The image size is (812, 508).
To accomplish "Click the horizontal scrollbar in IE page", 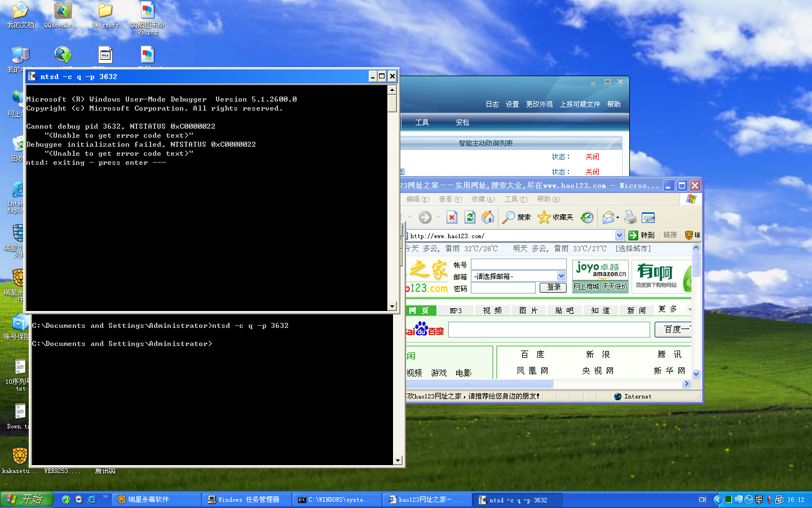I will click(x=479, y=384).
